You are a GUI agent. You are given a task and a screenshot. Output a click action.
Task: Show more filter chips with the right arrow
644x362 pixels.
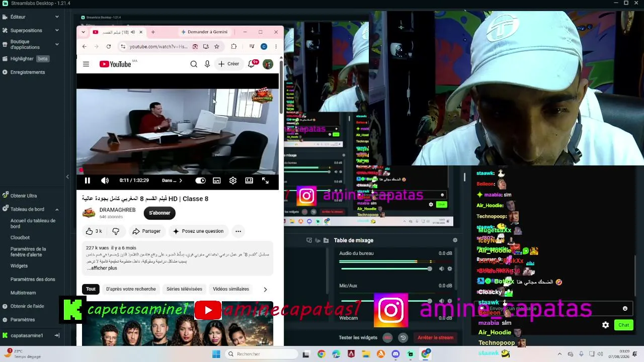tap(265, 289)
